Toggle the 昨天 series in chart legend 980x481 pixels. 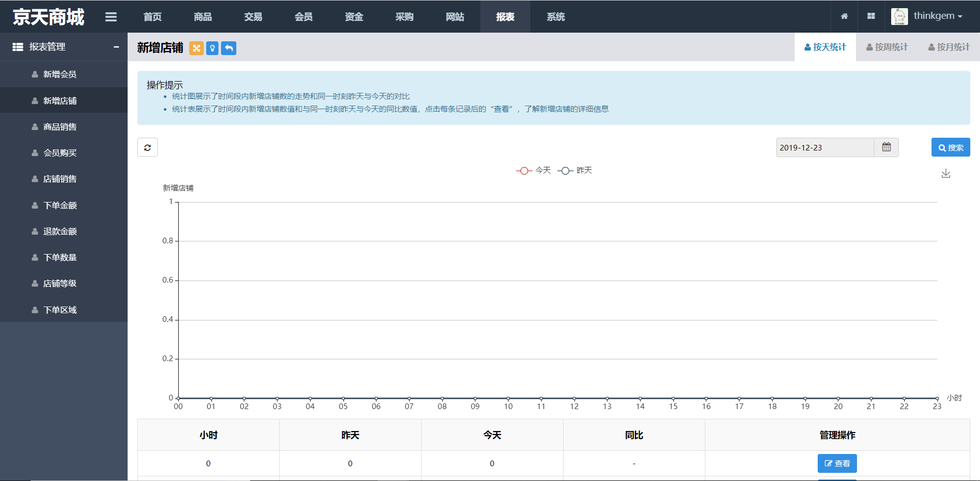click(x=575, y=170)
